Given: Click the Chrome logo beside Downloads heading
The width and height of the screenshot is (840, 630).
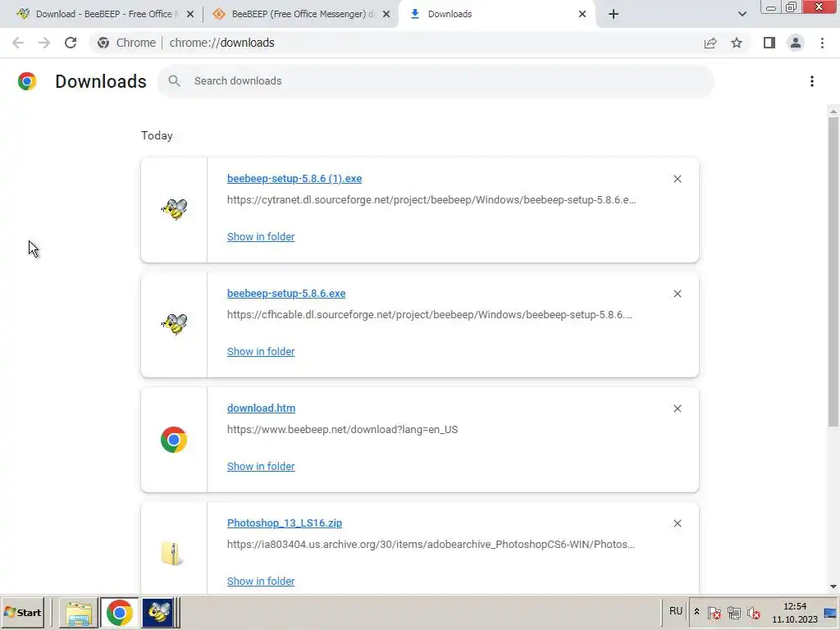Looking at the screenshot, I should click(x=27, y=81).
